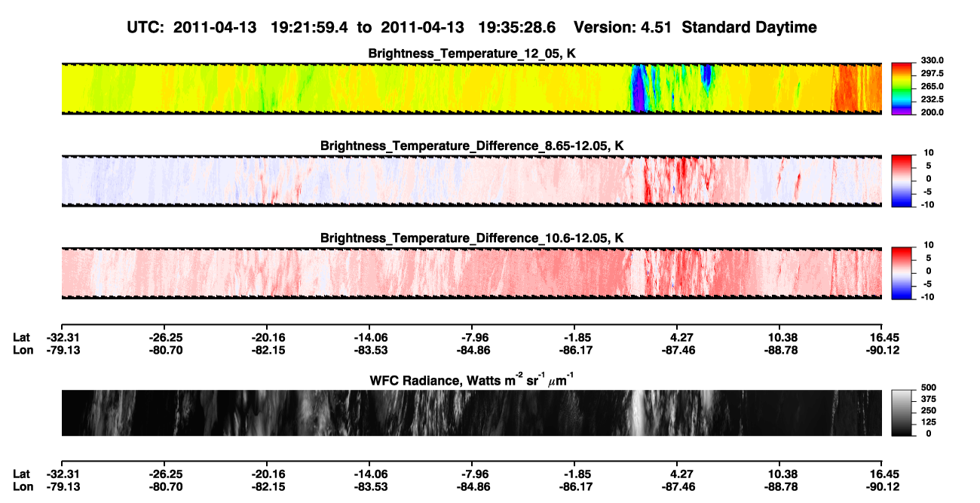Click latitude -32.31 on axis above WFC Radiance
This screenshot has height=503, width=980.
coord(62,338)
